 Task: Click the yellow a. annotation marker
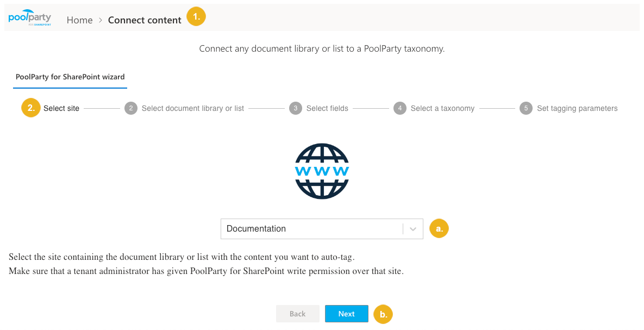tap(439, 229)
